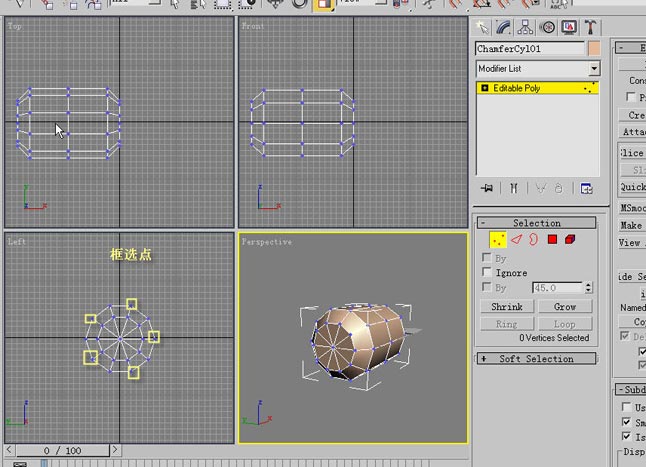
Task: Click the View Align button
Action: click(x=633, y=243)
